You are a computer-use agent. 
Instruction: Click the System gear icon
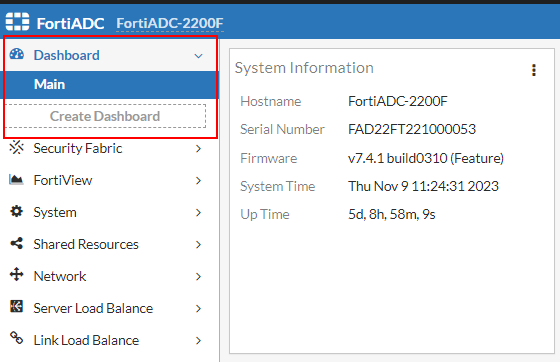pyautogui.click(x=16, y=211)
